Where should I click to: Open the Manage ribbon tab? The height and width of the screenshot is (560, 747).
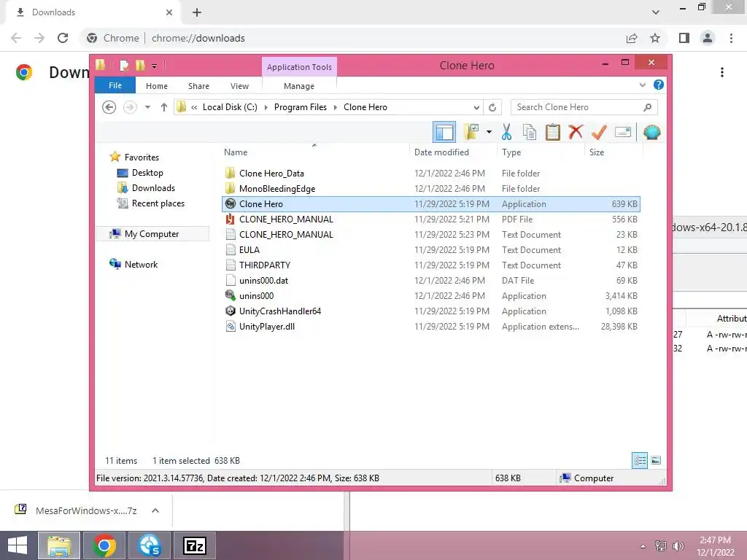tap(298, 86)
